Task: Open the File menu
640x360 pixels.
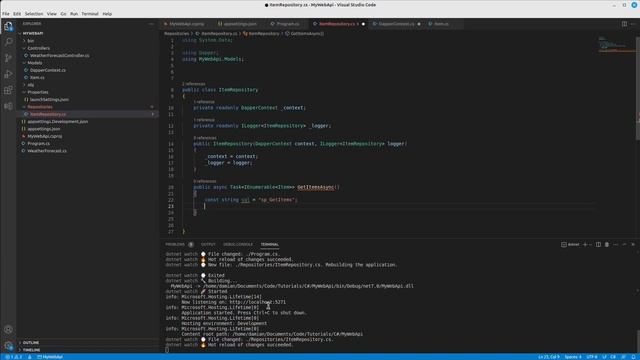Action: pos(6,14)
